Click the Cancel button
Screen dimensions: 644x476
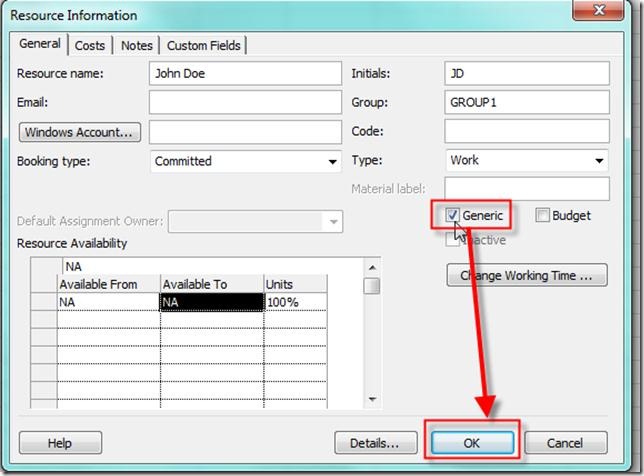click(x=565, y=442)
